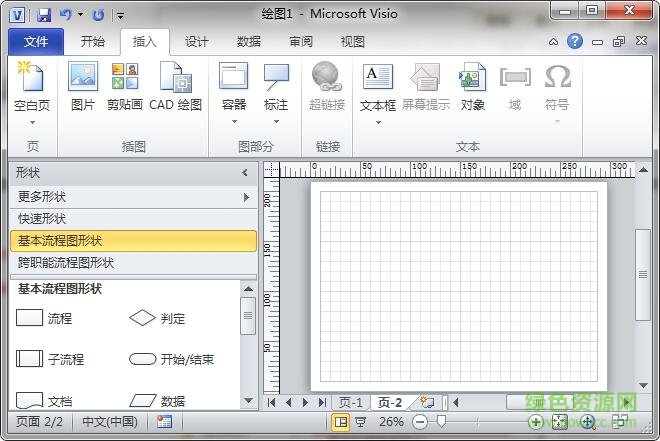This screenshot has height=441, width=660.
Task: Select the 快速形状 stencil
Action: 133,219
